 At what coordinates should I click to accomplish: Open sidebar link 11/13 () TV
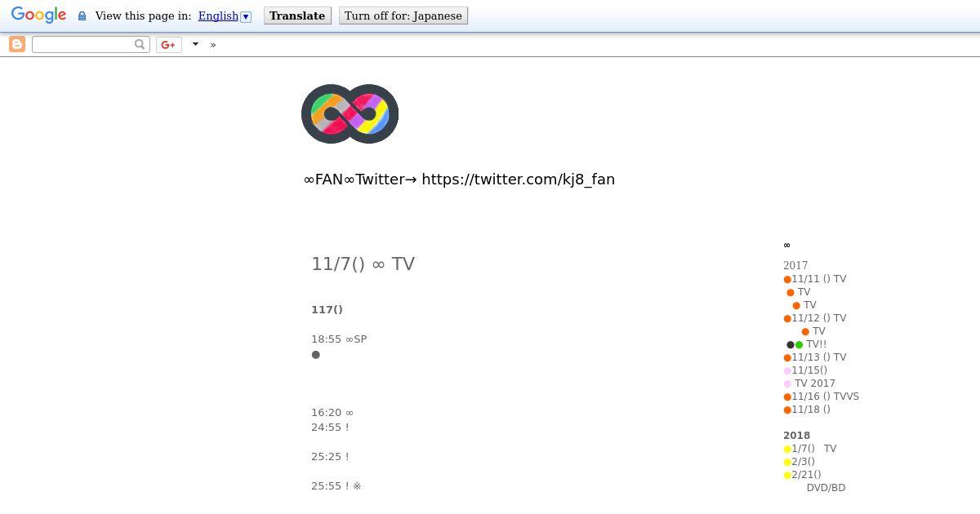818,357
